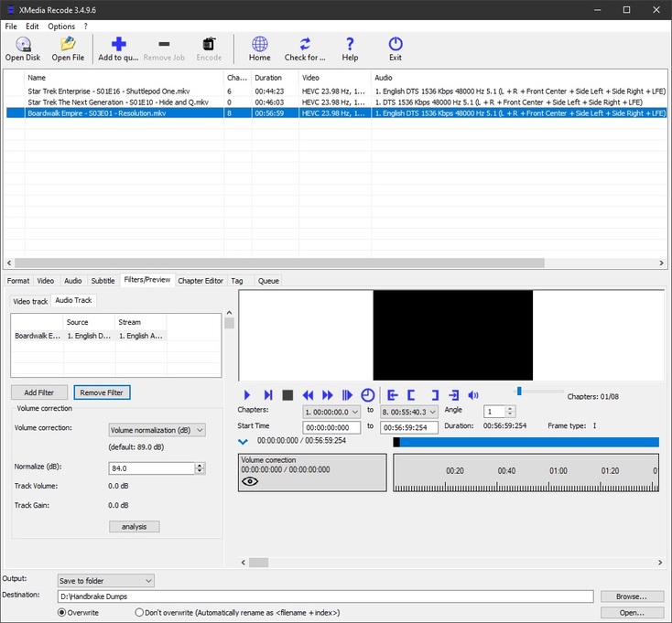This screenshot has height=623, width=672.
Task: Open the Volume correction mode dropdown
Action: click(x=157, y=430)
